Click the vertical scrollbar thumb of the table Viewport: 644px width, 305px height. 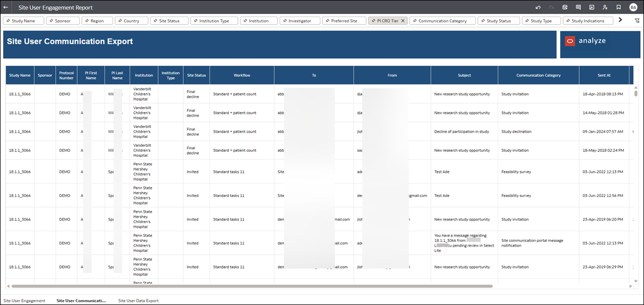636,93
